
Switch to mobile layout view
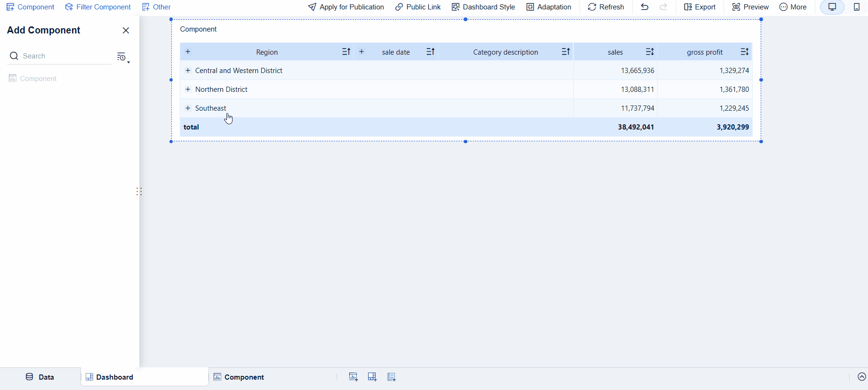click(857, 7)
